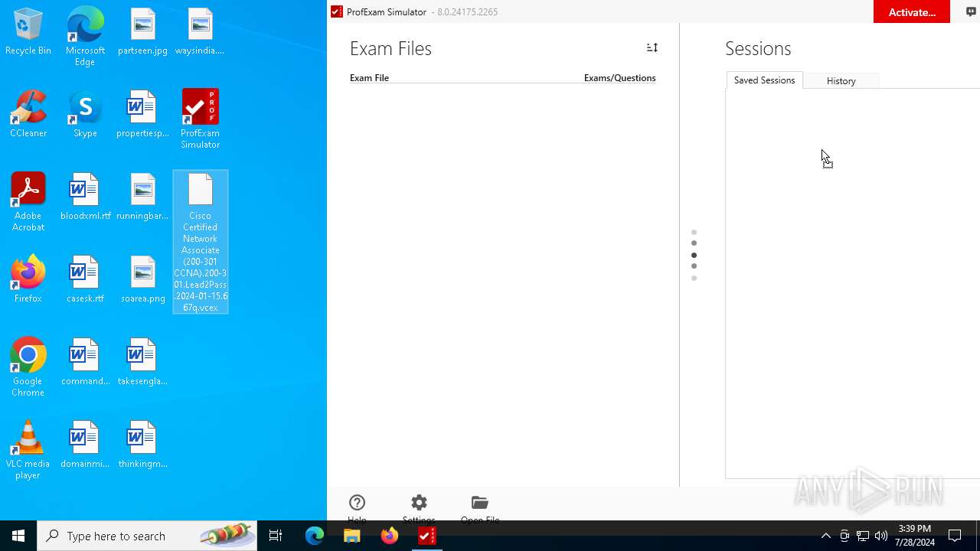Select bloodxml.rtf desktop file

85,197
